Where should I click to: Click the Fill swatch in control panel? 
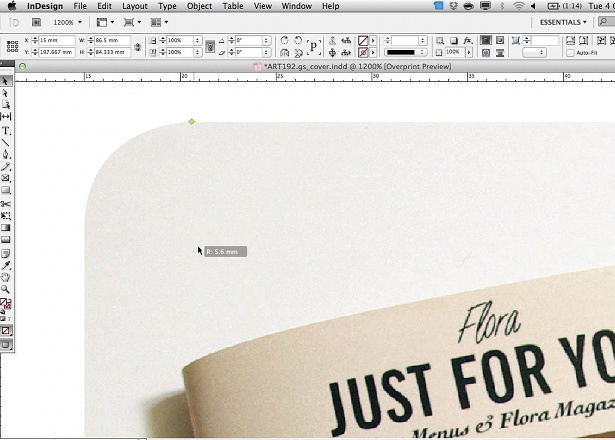coord(363,40)
